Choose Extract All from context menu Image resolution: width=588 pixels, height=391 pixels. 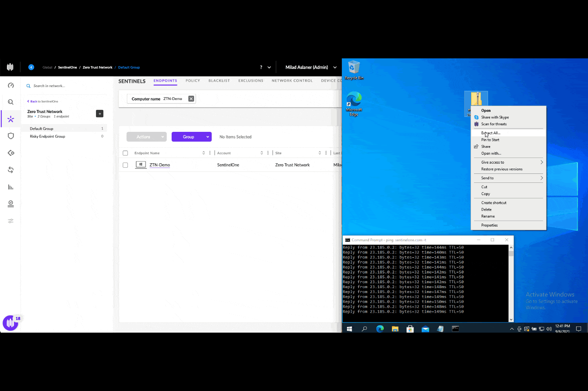coord(491,133)
